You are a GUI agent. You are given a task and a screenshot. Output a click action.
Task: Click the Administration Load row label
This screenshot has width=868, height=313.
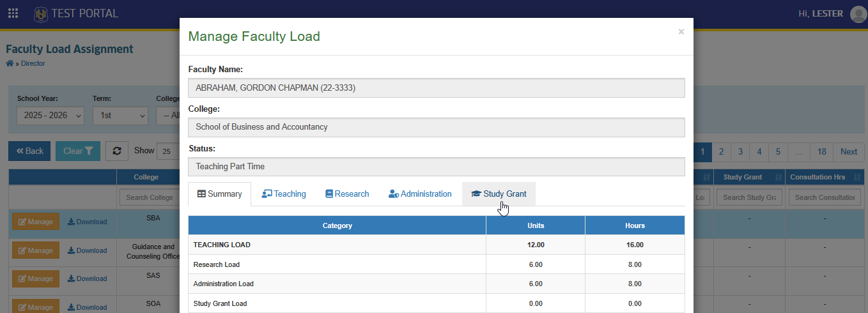(223, 284)
